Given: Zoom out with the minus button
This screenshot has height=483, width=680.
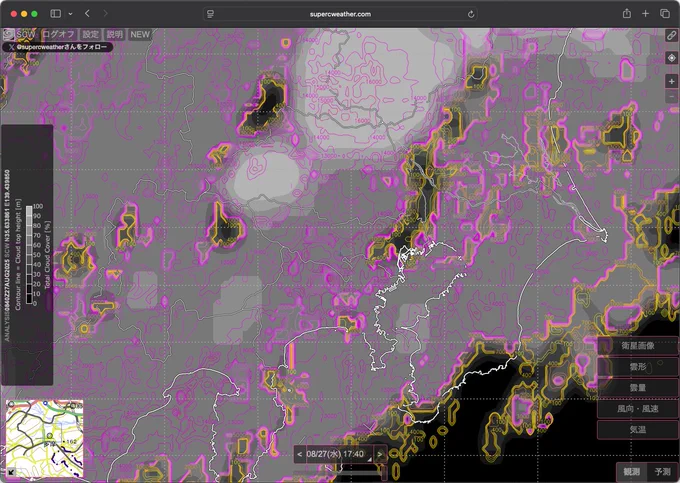Looking at the screenshot, I should click(672, 96).
